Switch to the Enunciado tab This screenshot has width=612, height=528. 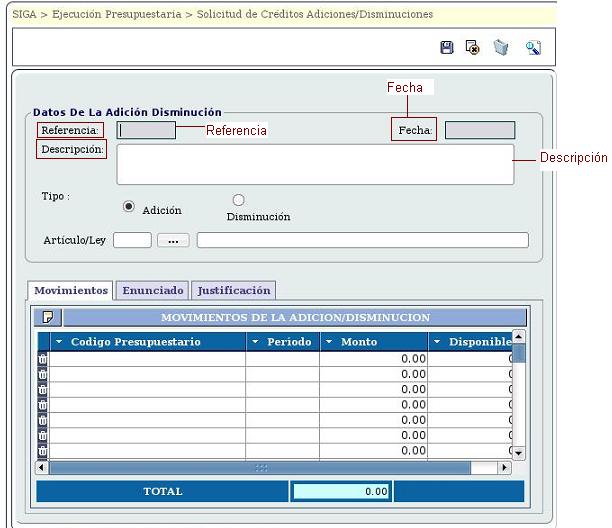[x=153, y=290]
